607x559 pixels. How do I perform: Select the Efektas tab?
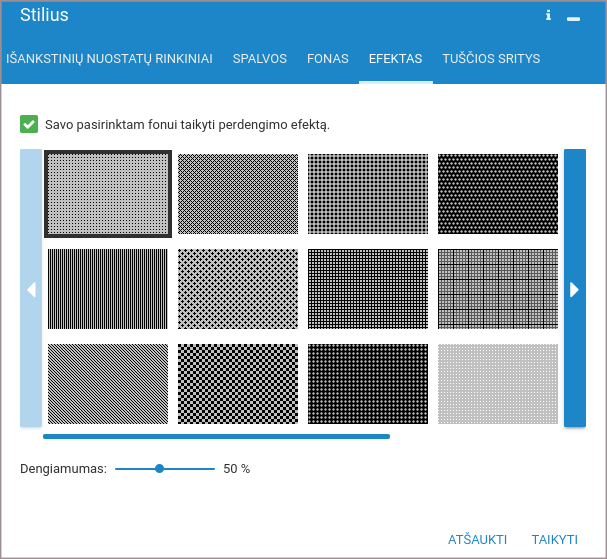point(395,59)
